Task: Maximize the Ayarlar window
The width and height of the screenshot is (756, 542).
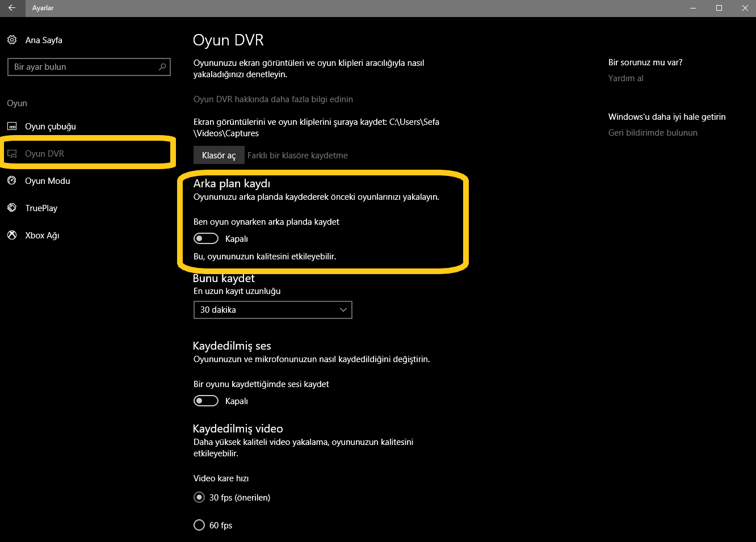Action: tap(719, 8)
